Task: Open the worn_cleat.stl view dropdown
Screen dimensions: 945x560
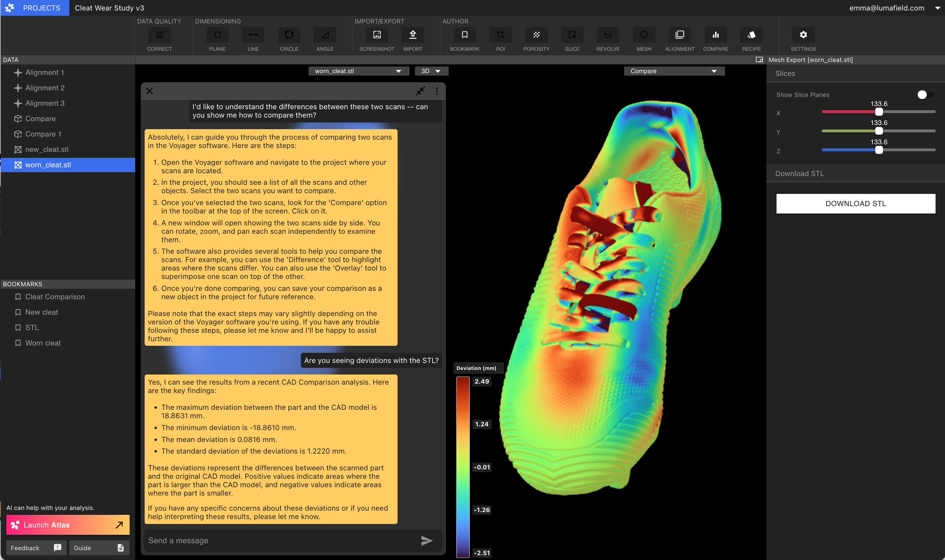Action: coord(358,71)
